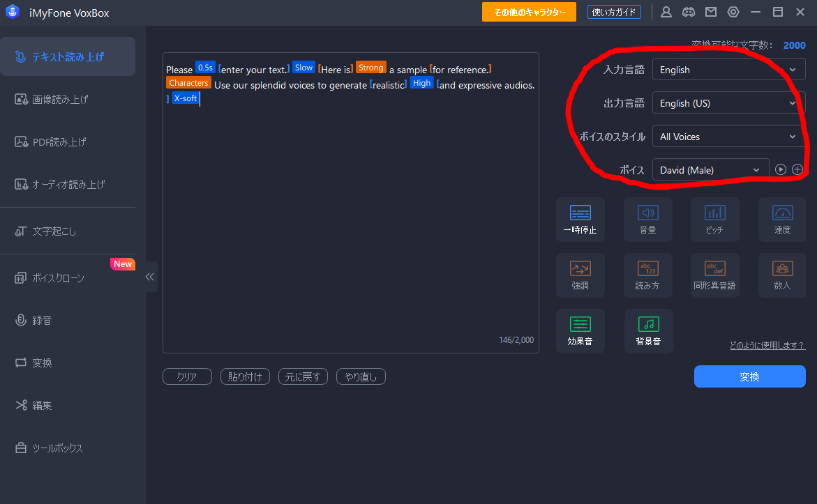Click the 元に戻す undo button
The width and height of the screenshot is (817, 504).
(303, 376)
